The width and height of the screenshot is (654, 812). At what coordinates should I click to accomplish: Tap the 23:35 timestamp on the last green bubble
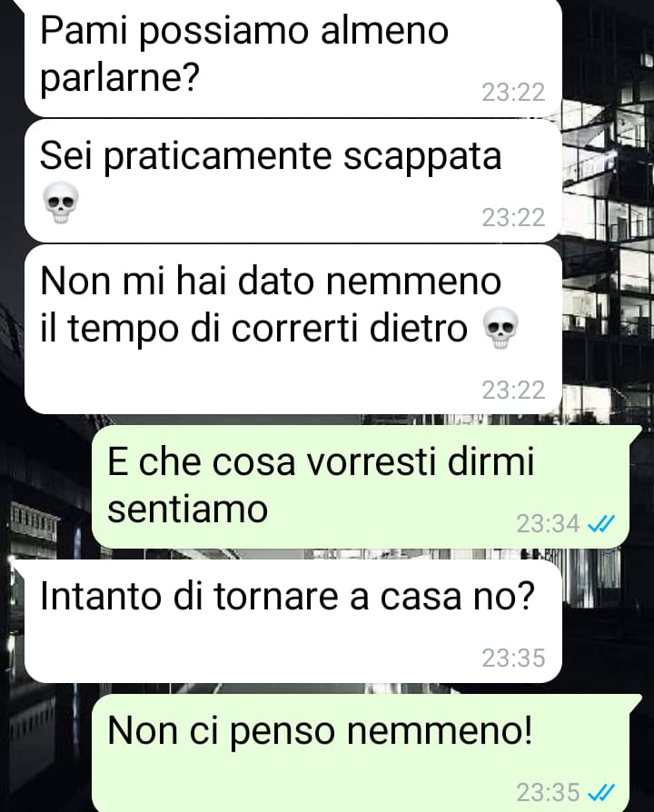548,792
